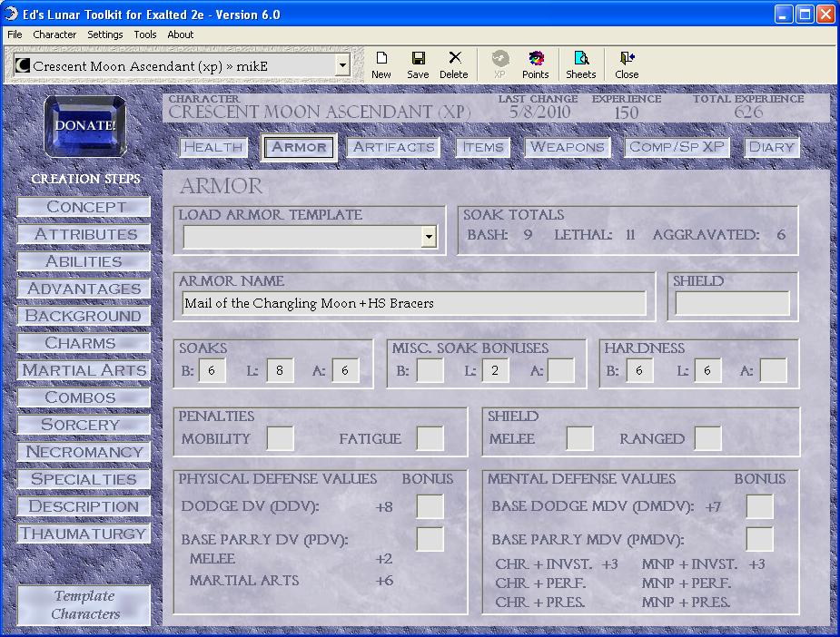The image size is (840, 637).
Task: Switch to the Diary tab
Action: click(x=771, y=147)
